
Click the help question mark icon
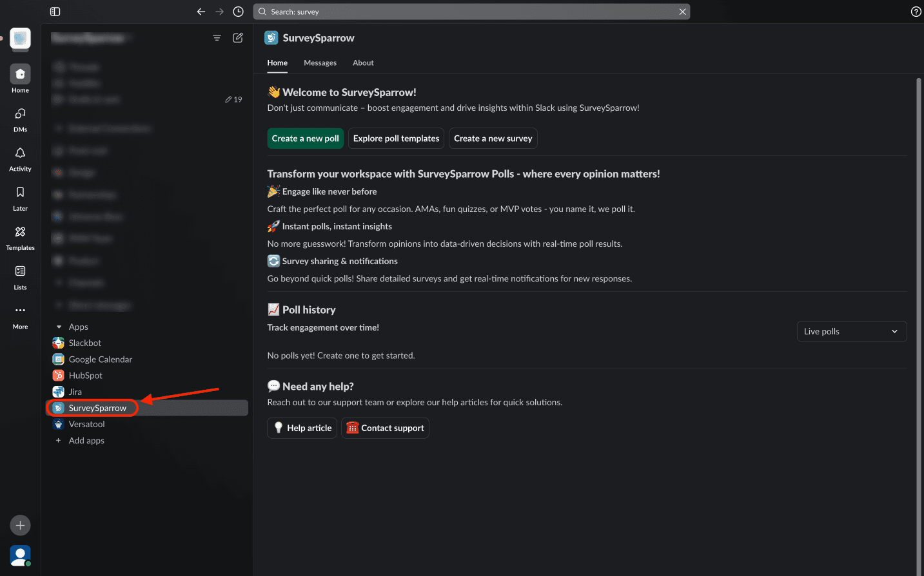pos(916,12)
